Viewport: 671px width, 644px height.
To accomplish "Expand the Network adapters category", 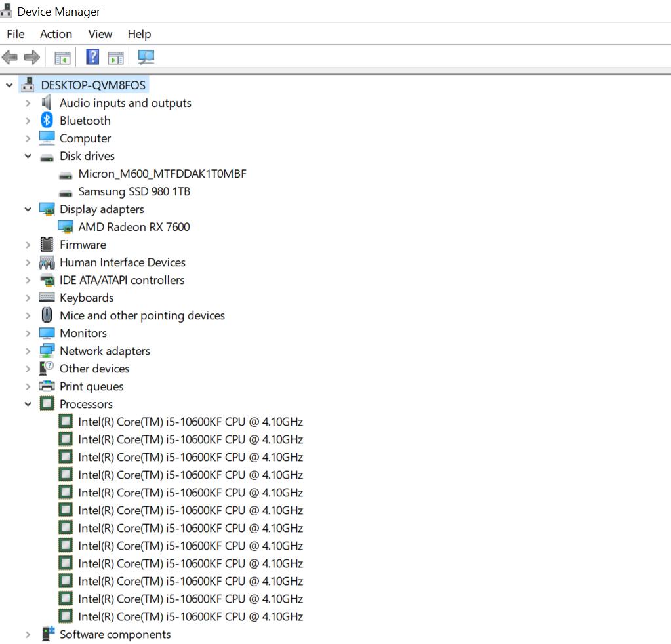I will pos(28,351).
